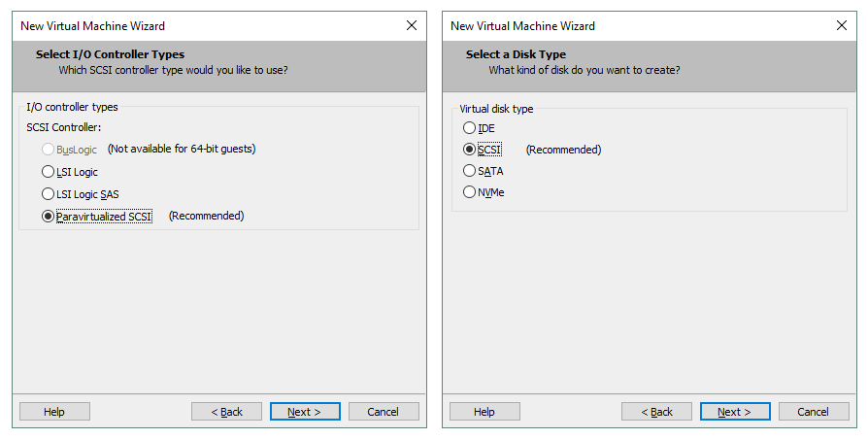Go Back from the I/O Controller Types dialog

226,412
